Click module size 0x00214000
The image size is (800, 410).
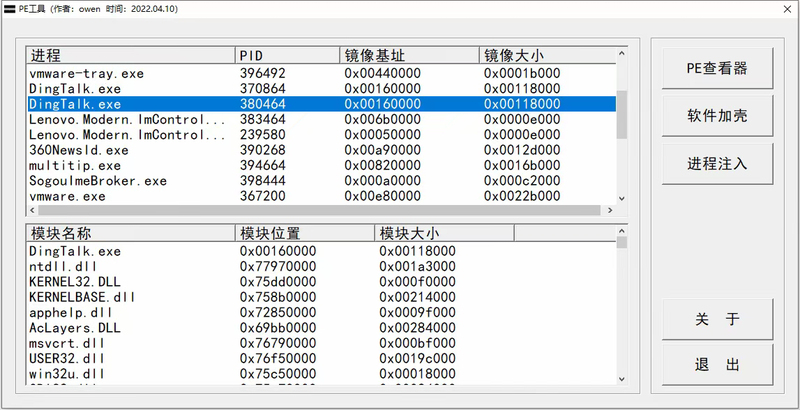417,297
